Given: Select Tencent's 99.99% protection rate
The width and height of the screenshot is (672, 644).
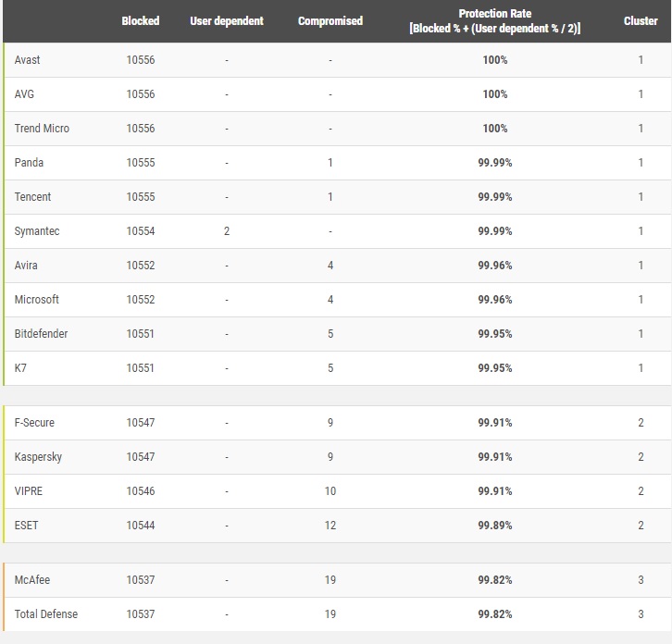Looking at the screenshot, I should point(494,197).
